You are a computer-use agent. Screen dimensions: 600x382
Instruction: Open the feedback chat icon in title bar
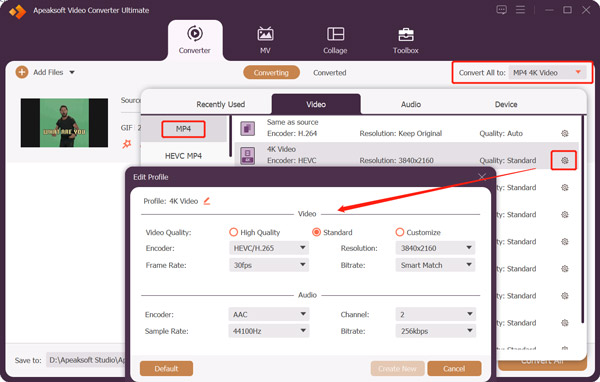[501, 10]
